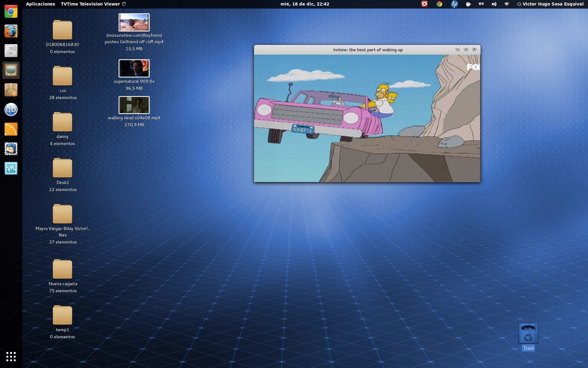Select the Mayra Vargas-Bday Victor files folder
The height and width of the screenshot is (368, 588).
62,214
